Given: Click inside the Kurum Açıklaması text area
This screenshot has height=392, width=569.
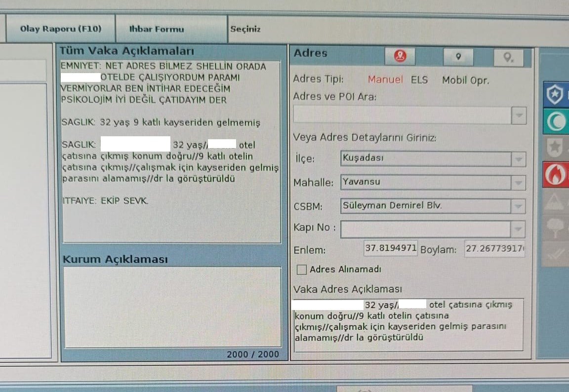Looking at the screenshot, I should (171, 306).
